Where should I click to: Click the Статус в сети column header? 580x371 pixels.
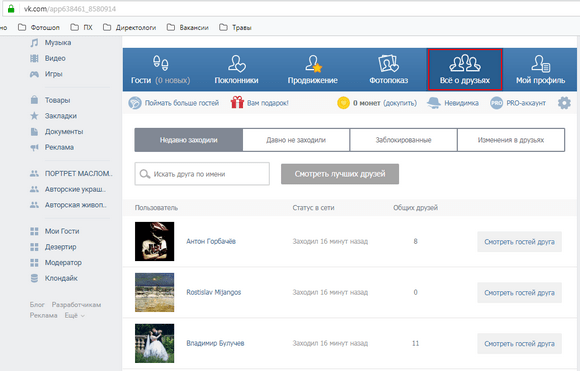313,208
